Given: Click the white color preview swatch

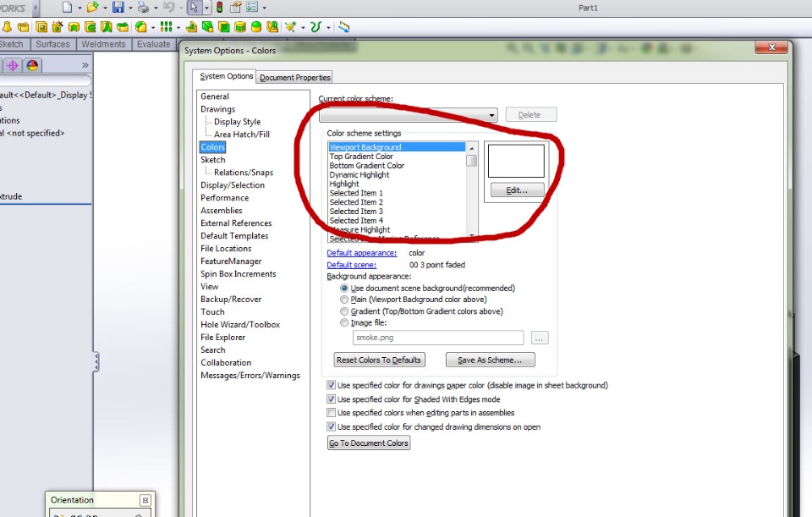Looking at the screenshot, I should [x=516, y=161].
